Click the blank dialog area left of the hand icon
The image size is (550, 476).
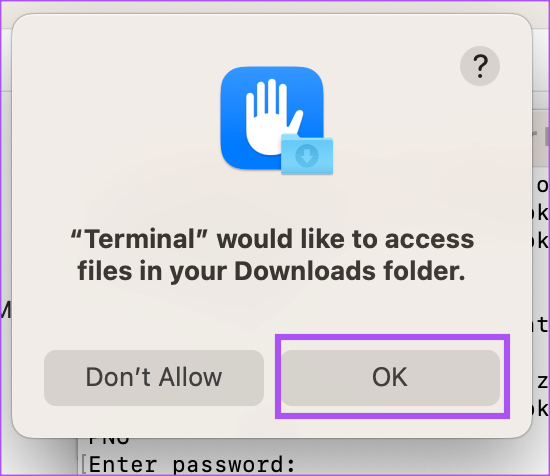(116, 119)
